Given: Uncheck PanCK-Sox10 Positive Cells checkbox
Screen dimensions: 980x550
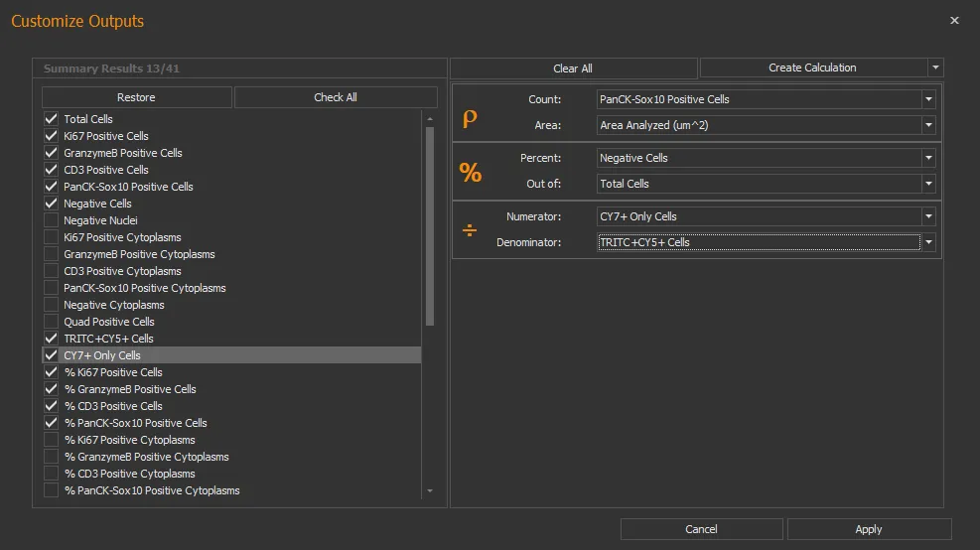Looking at the screenshot, I should point(52,187).
